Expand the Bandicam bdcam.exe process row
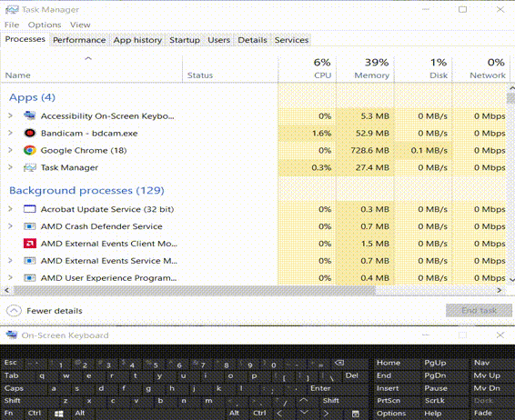 coord(11,133)
